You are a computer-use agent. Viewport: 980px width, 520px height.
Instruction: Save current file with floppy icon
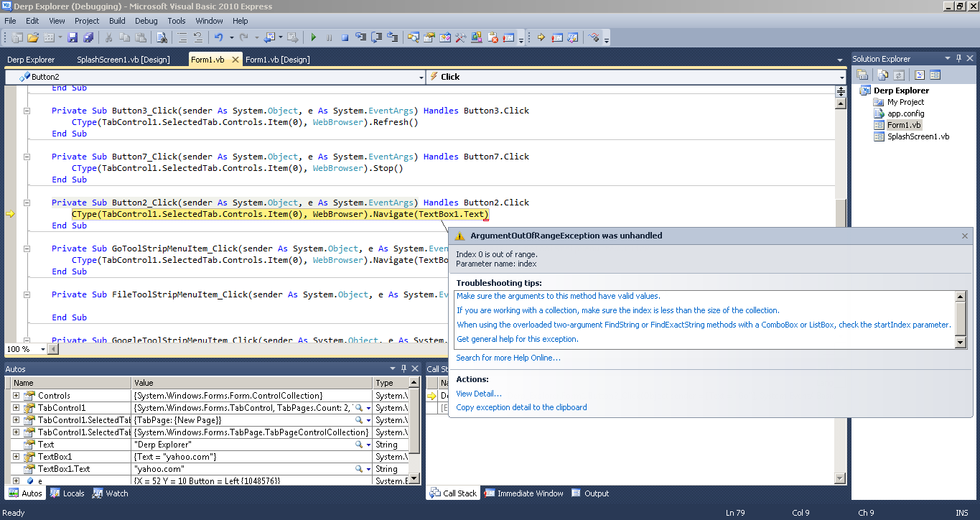point(73,37)
